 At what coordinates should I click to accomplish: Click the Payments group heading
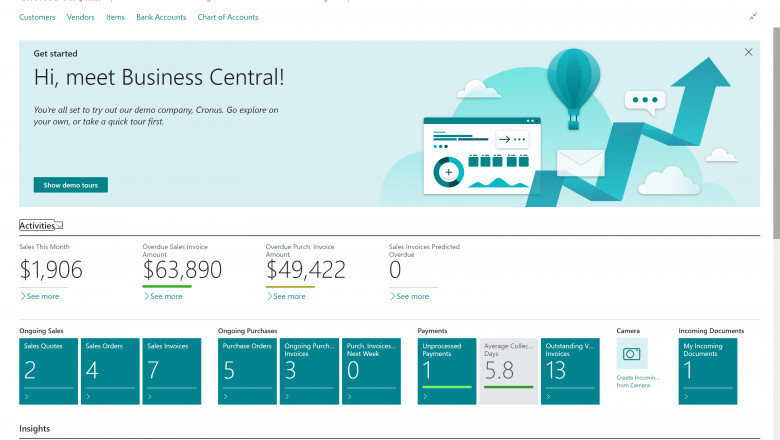pos(432,331)
